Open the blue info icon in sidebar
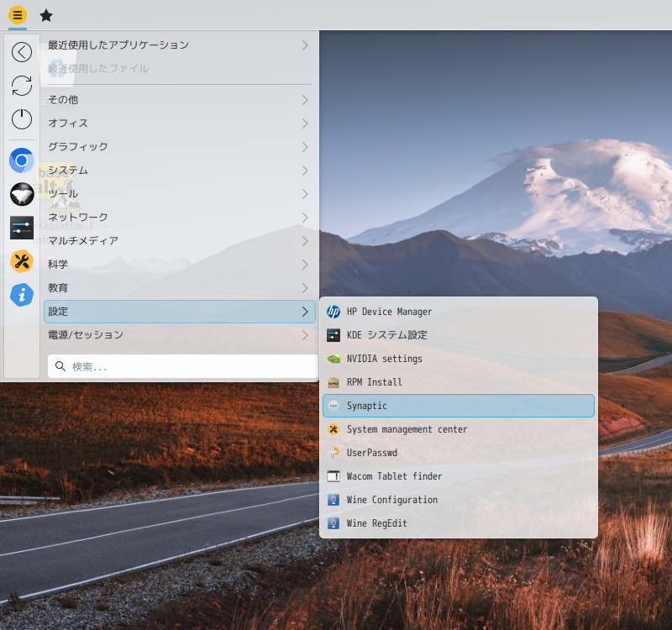The width and height of the screenshot is (672, 630). click(22, 294)
